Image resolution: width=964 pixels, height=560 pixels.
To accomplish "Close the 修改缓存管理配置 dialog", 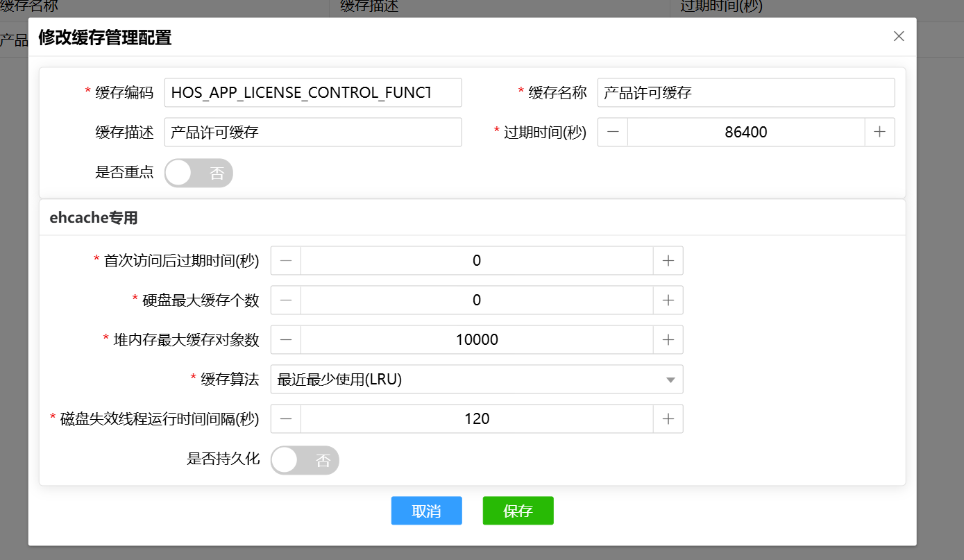I will [899, 36].
